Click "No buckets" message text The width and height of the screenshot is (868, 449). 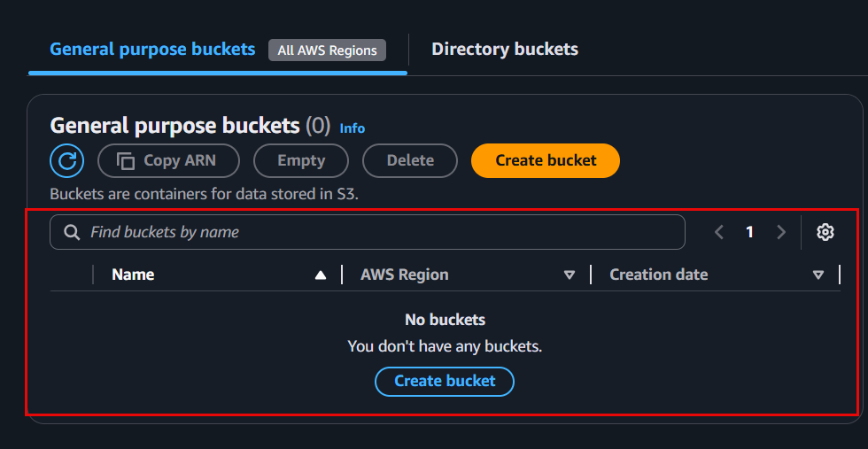point(445,320)
